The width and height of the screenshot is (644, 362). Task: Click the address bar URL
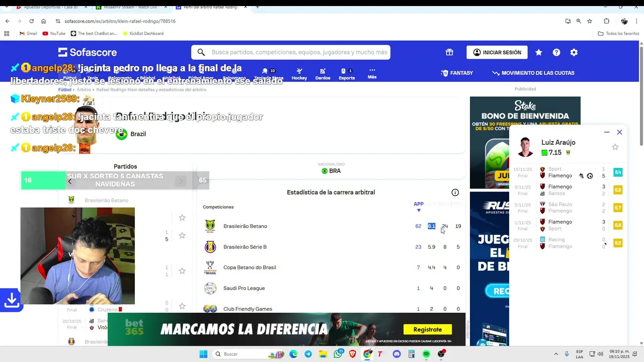(x=120, y=21)
